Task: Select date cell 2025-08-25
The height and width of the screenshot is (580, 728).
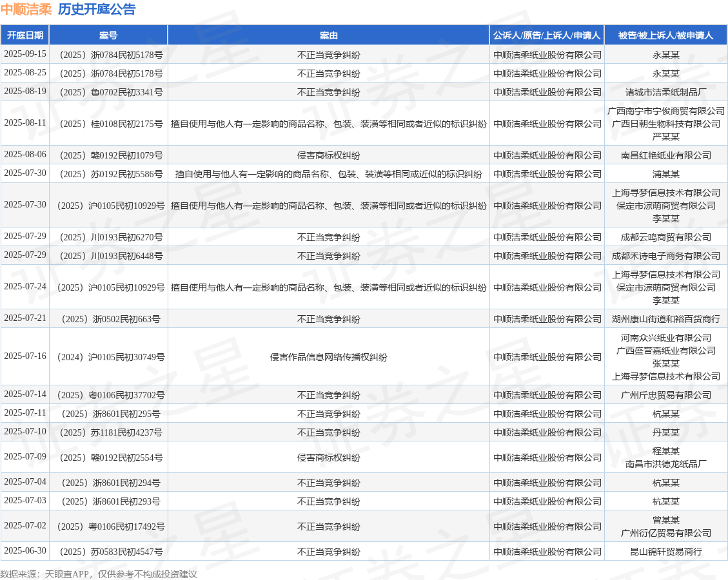Action: coord(25,73)
